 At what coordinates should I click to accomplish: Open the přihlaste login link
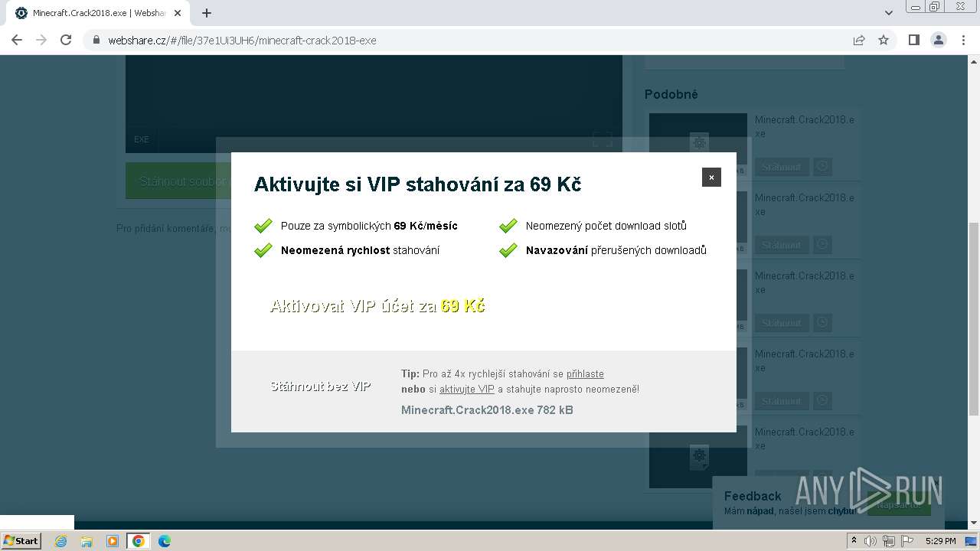585,374
